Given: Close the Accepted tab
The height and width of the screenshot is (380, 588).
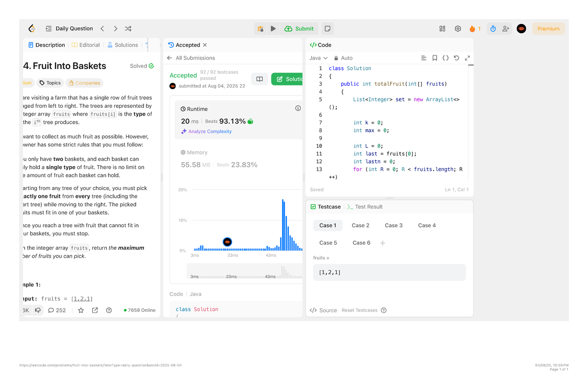Looking at the screenshot, I should pos(205,45).
